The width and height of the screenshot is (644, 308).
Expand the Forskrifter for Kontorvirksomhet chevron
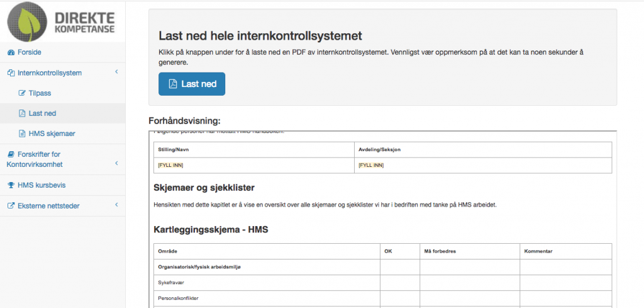tap(116, 163)
